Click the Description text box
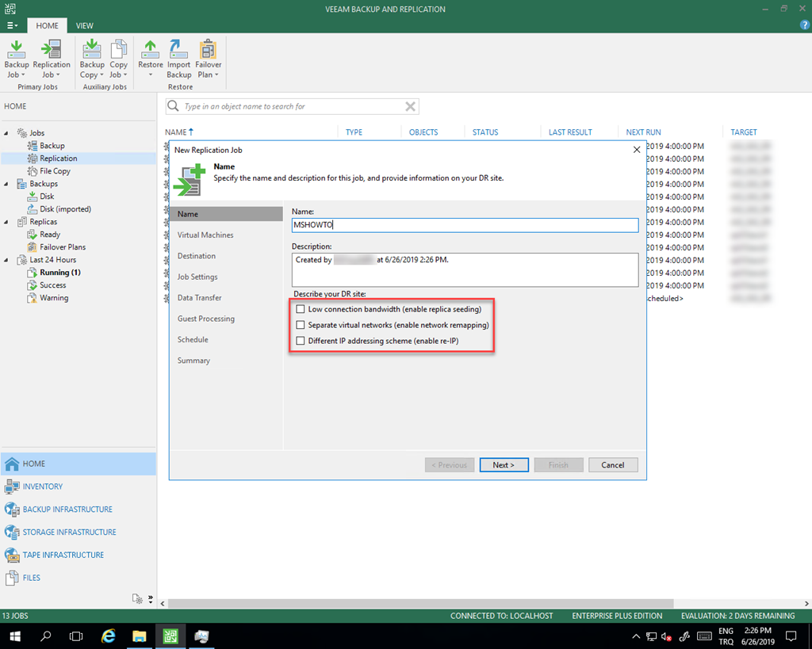The width and height of the screenshot is (812, 649). (x=465, y=269)
